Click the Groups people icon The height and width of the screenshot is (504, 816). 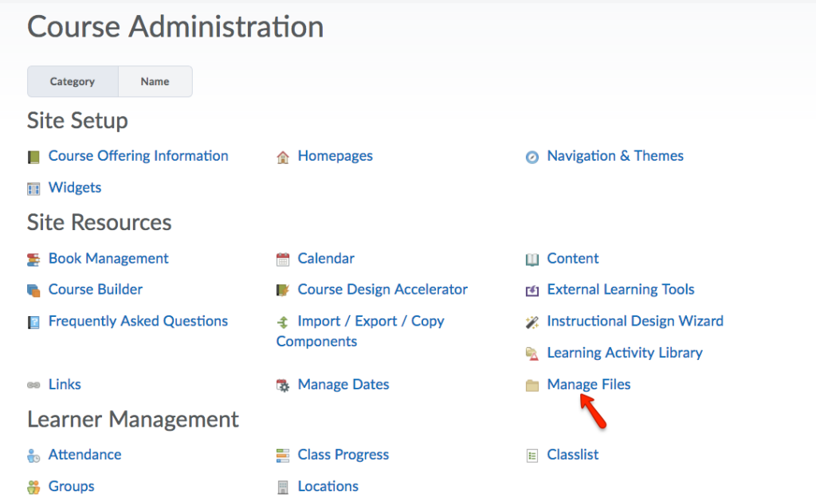33,486
